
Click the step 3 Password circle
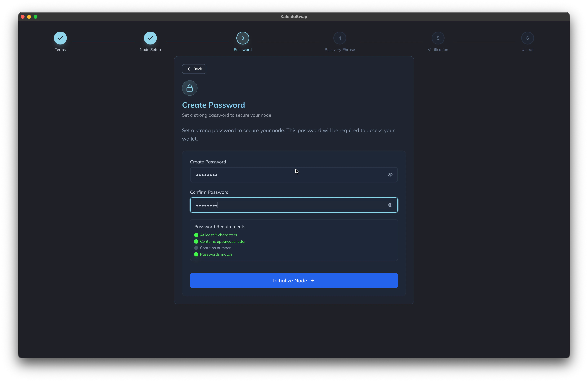pyautogui.click(x=243, y=38)
